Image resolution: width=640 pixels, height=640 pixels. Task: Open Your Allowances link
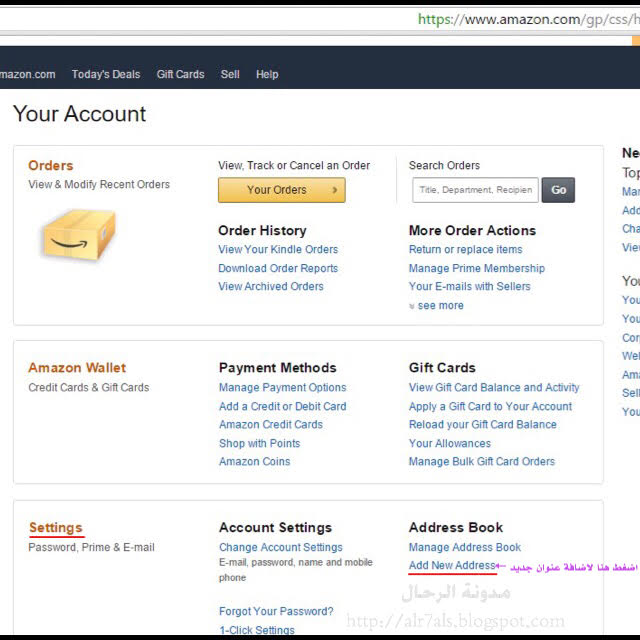tap(450, 443)
